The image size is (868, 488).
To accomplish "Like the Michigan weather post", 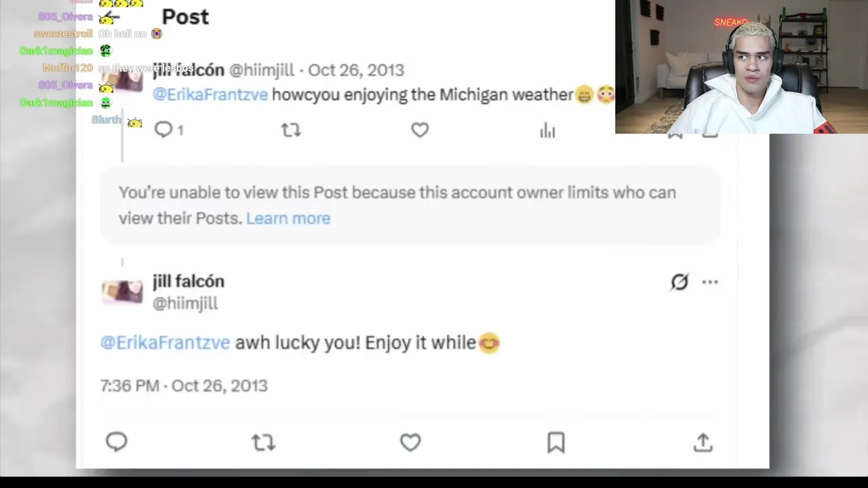I will coord(420,129).
